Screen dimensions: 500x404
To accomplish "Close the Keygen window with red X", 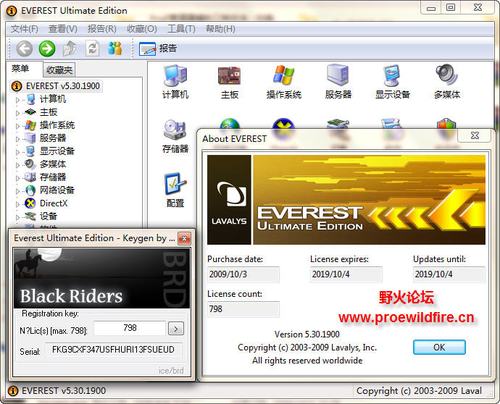I will click(184, 238).
